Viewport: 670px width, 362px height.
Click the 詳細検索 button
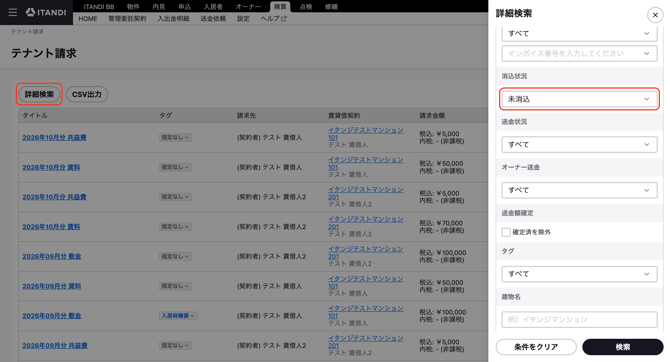pos(39,94)
